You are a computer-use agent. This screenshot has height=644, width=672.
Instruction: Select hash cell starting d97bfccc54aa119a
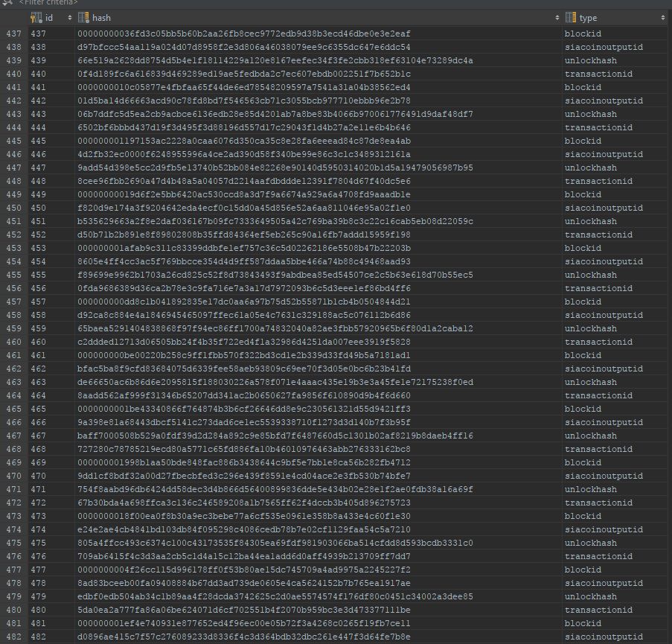click(319, 47)
